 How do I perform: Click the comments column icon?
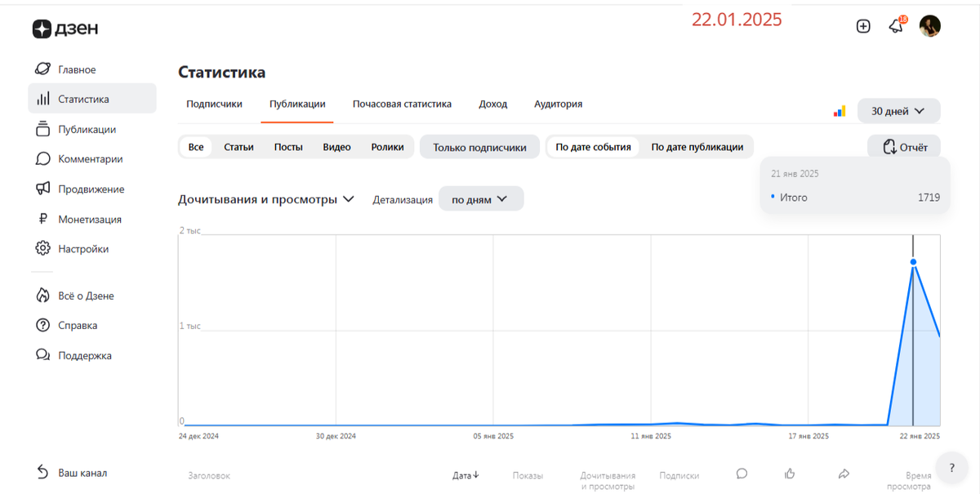(x=742, y=474)
